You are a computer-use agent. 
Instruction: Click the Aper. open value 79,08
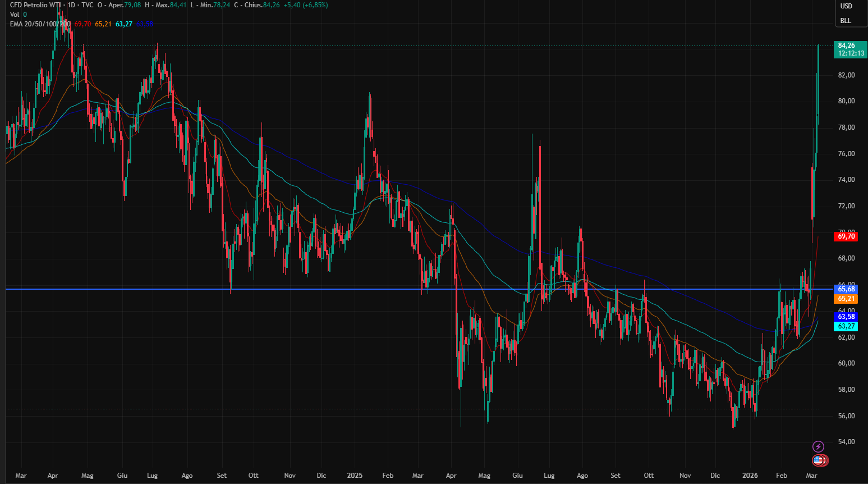132,5
